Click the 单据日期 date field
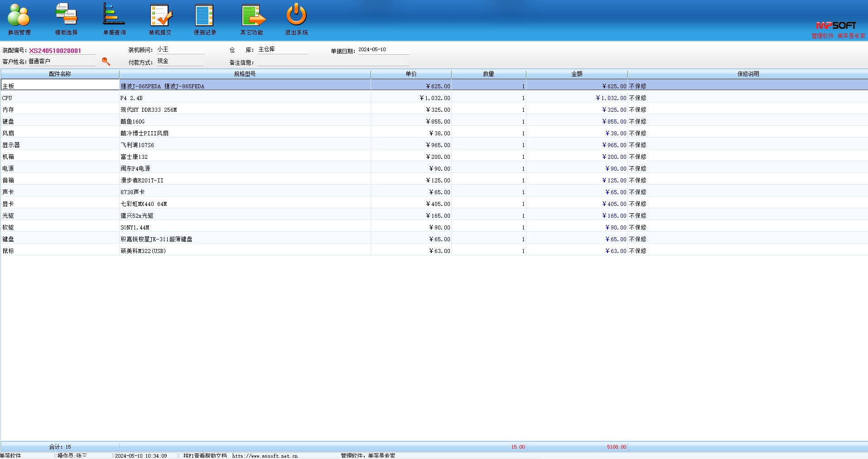 point(383,50)
